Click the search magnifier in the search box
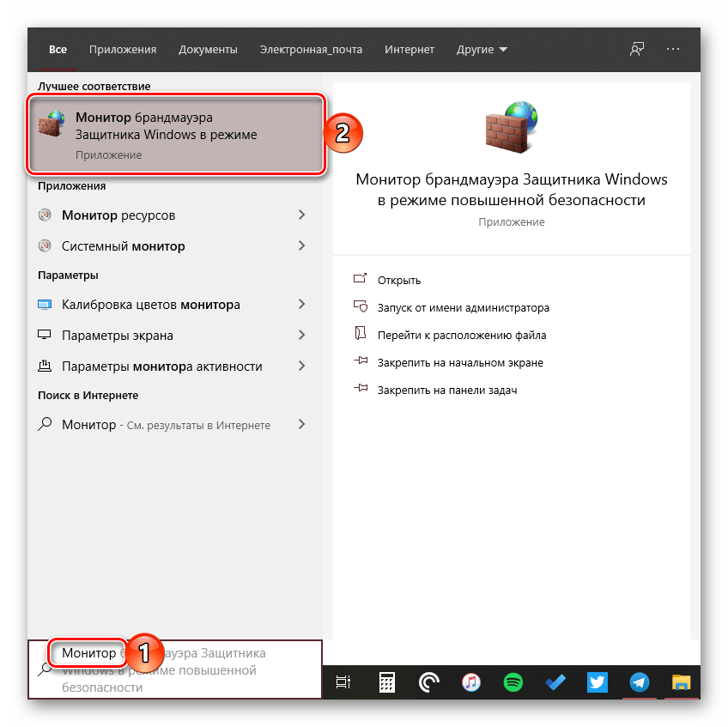 pyautogui.click(x=45, y=669)
